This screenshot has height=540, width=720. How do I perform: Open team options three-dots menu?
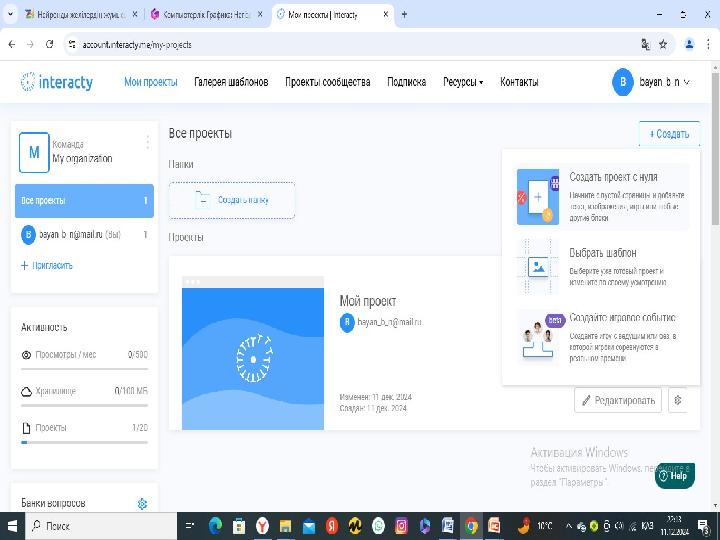tap(147, 142)
